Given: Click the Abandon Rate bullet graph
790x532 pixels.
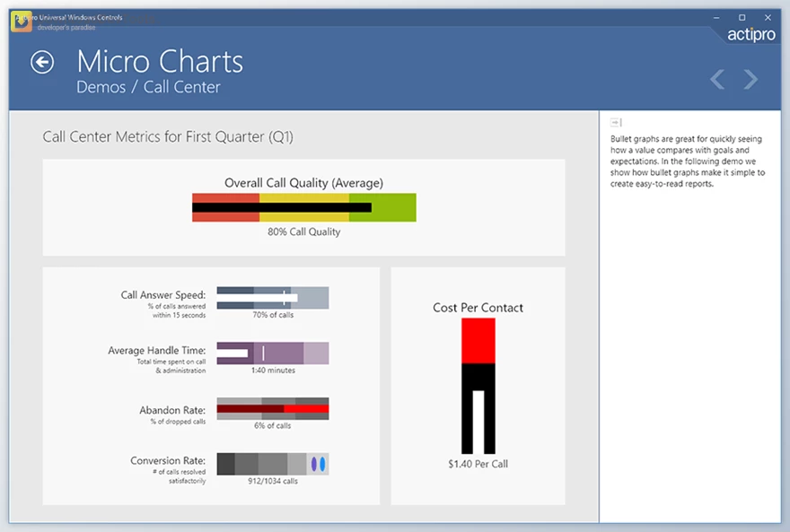Looking at the screenshot, I should coord(273,408).
